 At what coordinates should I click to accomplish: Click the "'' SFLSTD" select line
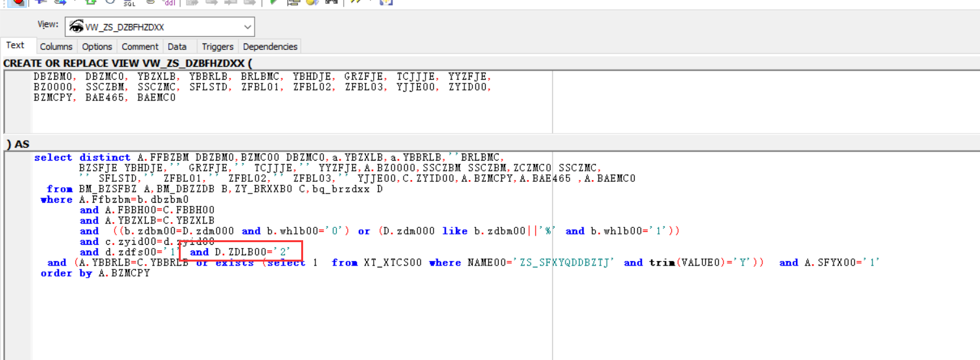[357, 178]
